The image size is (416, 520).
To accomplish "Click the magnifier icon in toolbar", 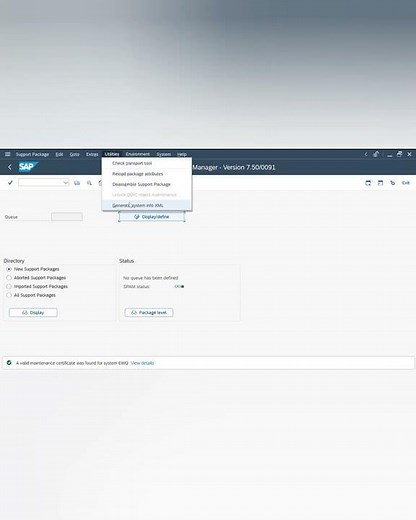I will pyautogui.click(x=89, y=183).
